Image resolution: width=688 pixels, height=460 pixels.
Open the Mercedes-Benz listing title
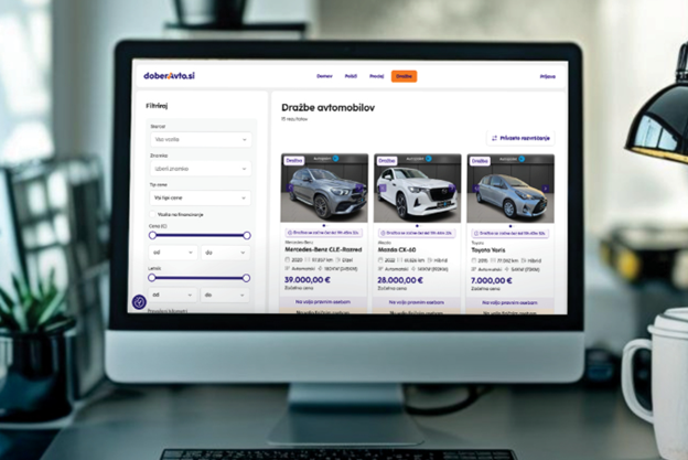(x=323, y=249)
